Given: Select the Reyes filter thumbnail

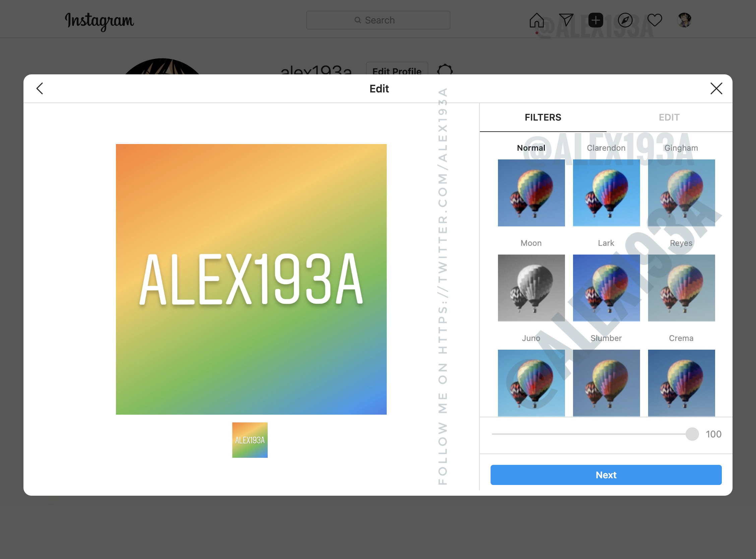Looking at the screenshot, I should (x=681, y=288).
